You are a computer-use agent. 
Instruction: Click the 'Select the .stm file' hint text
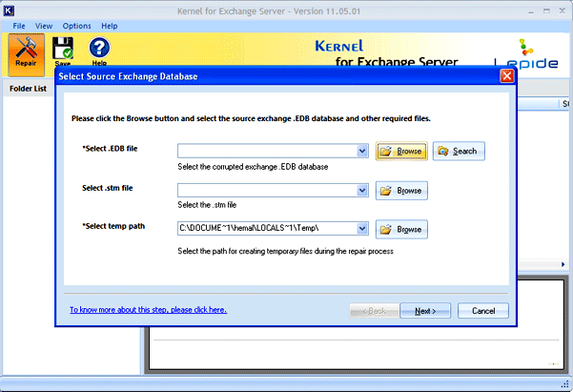pyautogui.click(x=207, y=205)
